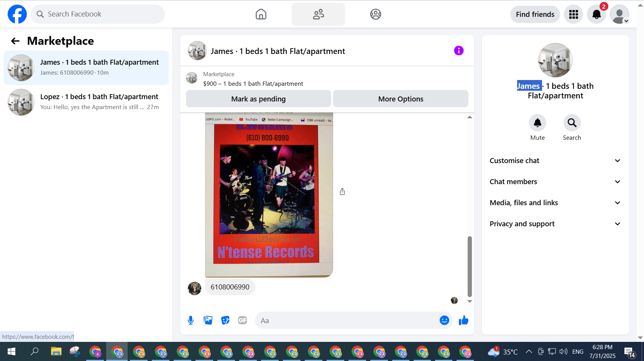Expand Privacy and support section

[555, 224]
